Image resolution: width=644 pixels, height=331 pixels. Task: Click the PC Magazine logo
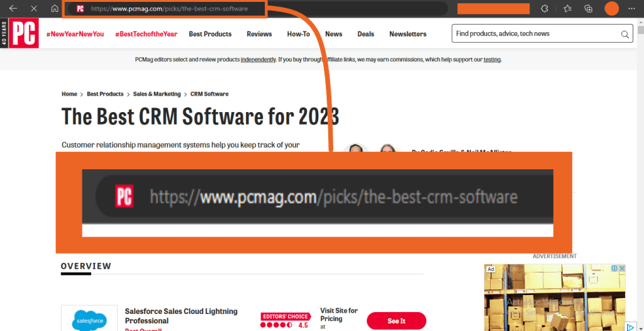pos(23,33)
